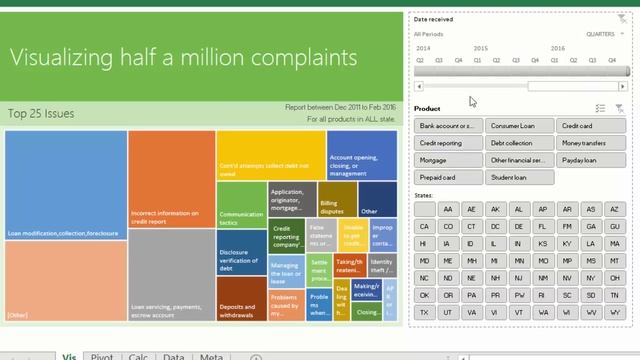
Task: Filter by Money transfers product
Action: tap(591, 143)
